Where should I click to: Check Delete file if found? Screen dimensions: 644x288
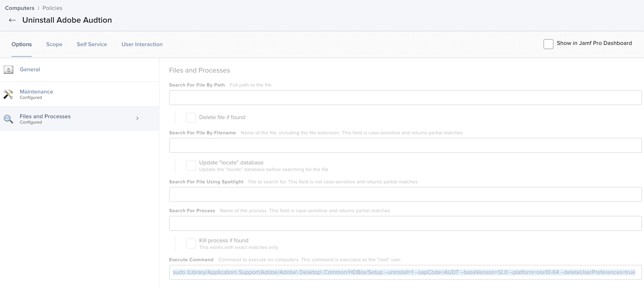pos(191,118)
